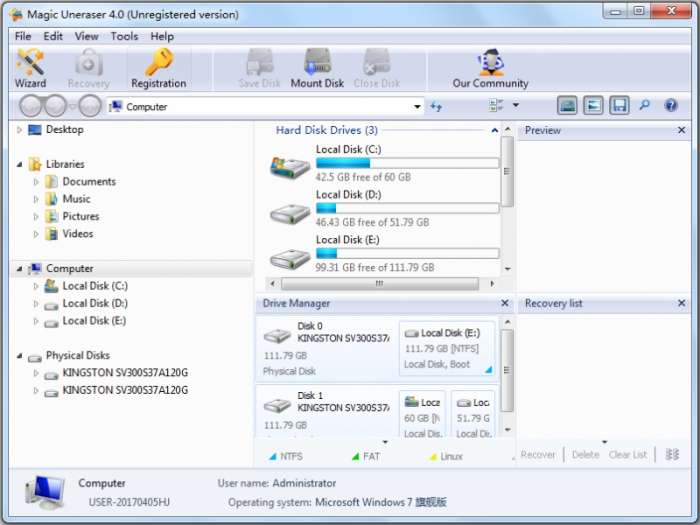Click the Clear List button
700x525 pixels.
tap(628, 454)
